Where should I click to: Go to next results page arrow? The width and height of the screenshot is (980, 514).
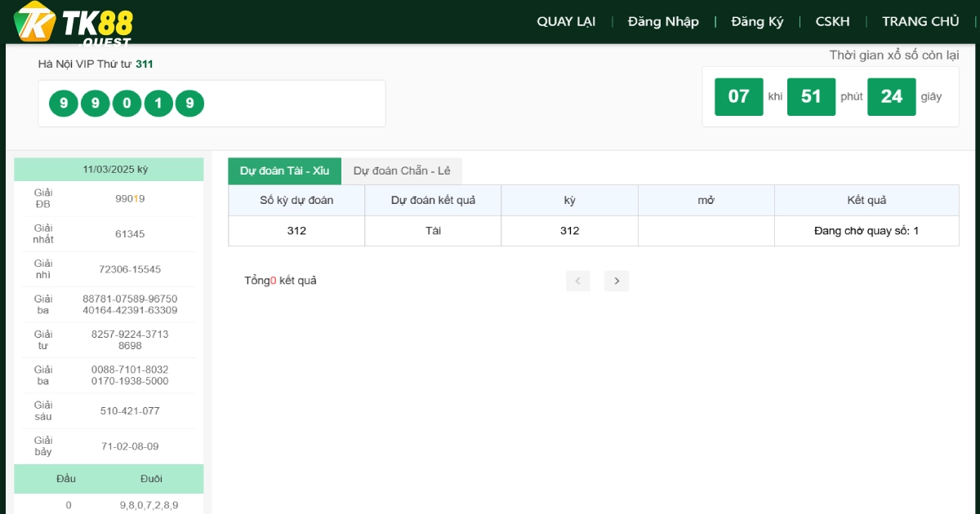pos(617,281)
